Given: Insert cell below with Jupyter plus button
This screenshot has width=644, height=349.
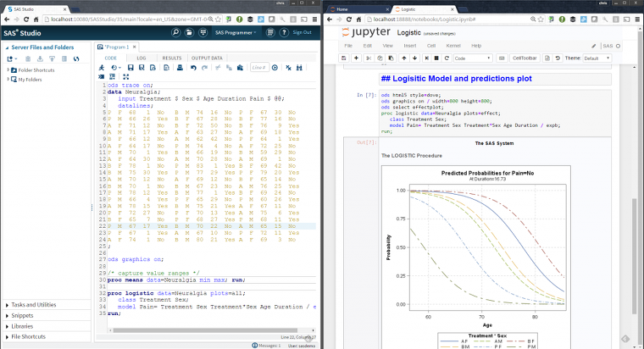Looking at the screenshot, I should (357, 58).
